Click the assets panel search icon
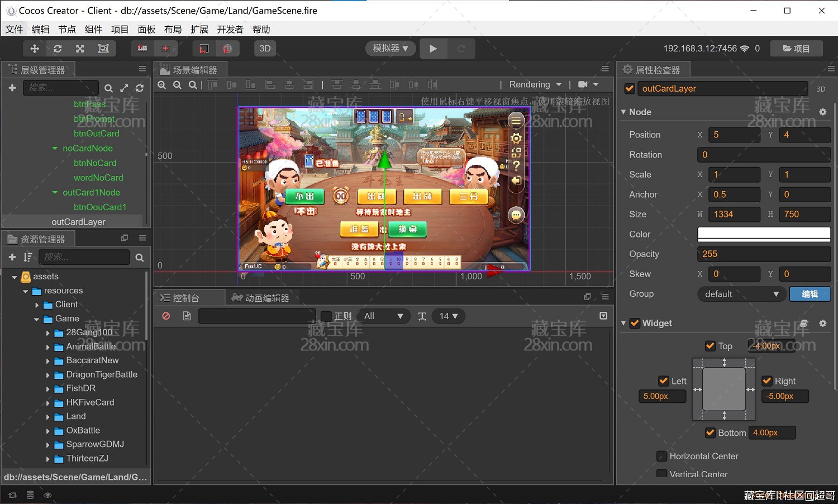 pyautogui.click(x=140, y=258)
